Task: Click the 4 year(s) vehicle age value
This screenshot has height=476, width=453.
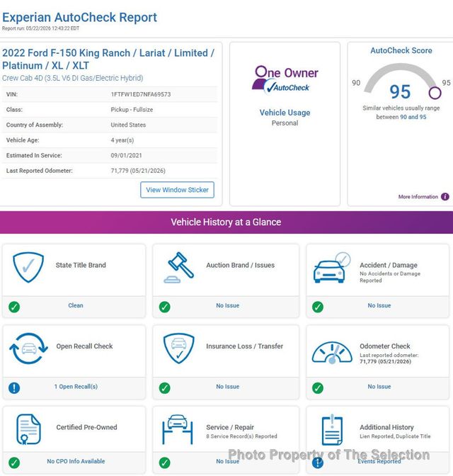Action: pyautogui.click(x=122, y=140)
